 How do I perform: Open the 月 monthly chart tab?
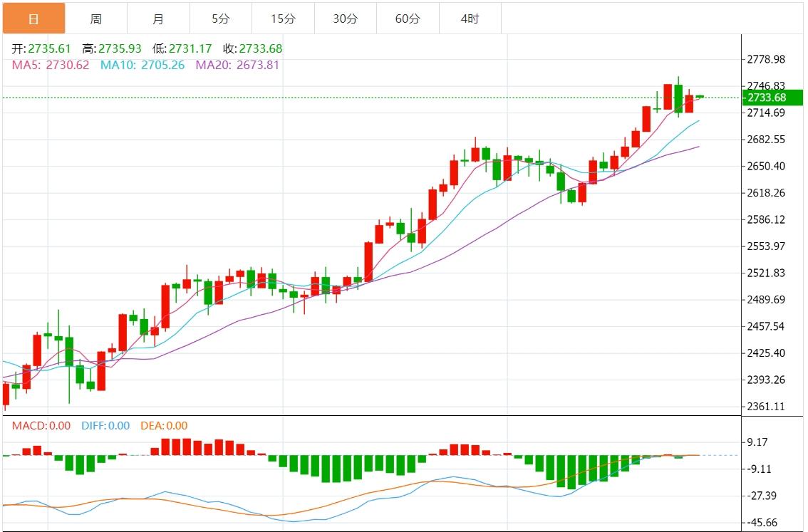pyautogui.click(x=158, y=19)
